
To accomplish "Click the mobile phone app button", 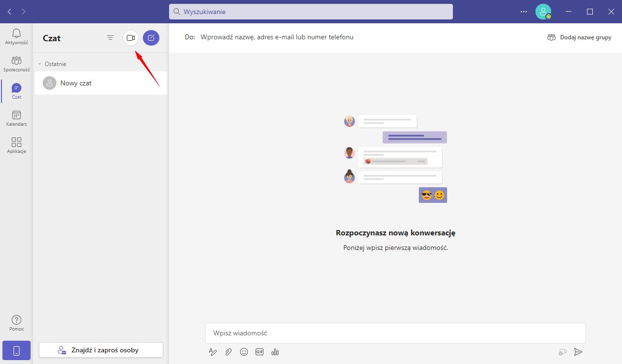I will pos(17,350).
